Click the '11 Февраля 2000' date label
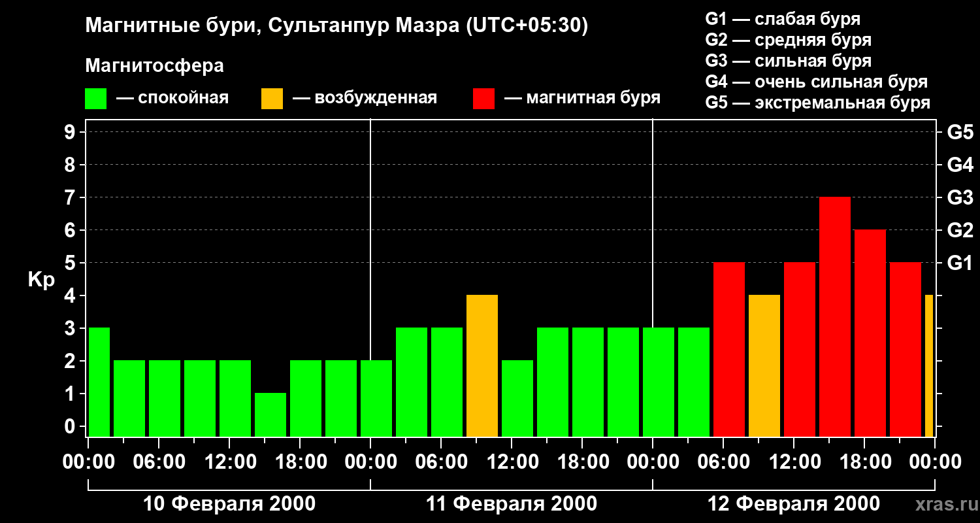The width and height of the screenshot is (980, 523). (x=512, y=504)
